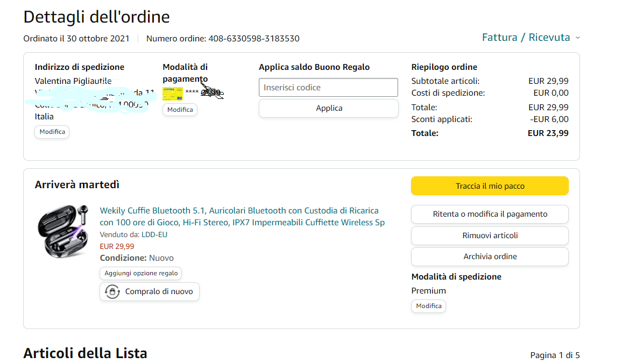The height and width of the screenshot is (364, 629).
Task: Click the Pagina 1 di 5 indicator
Action: pyautogui.click(x=555, y=355)
